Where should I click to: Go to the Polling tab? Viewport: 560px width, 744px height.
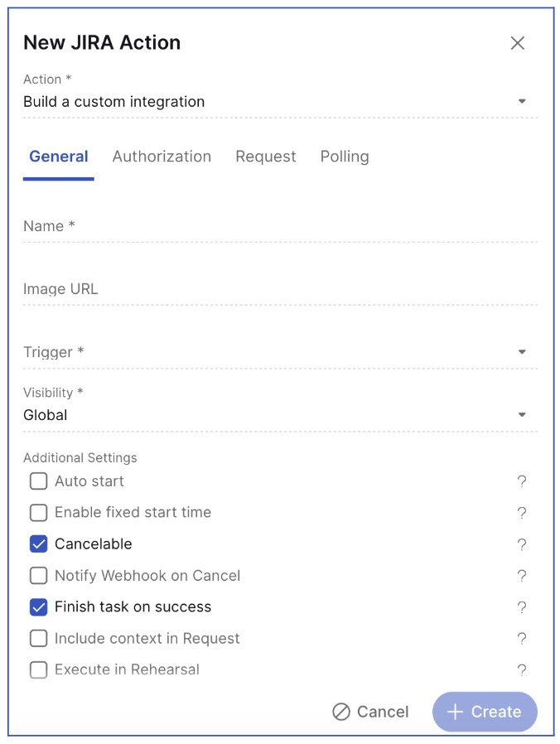pos(345,157)
